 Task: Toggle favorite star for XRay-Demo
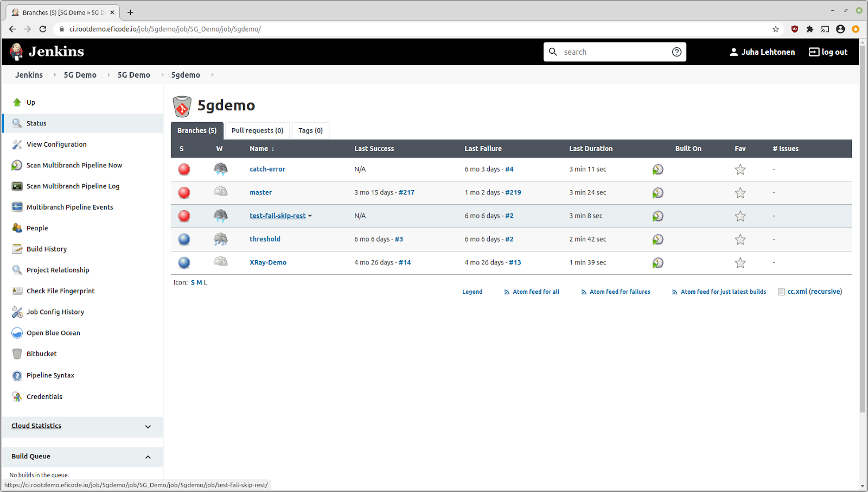click(740, 263)
